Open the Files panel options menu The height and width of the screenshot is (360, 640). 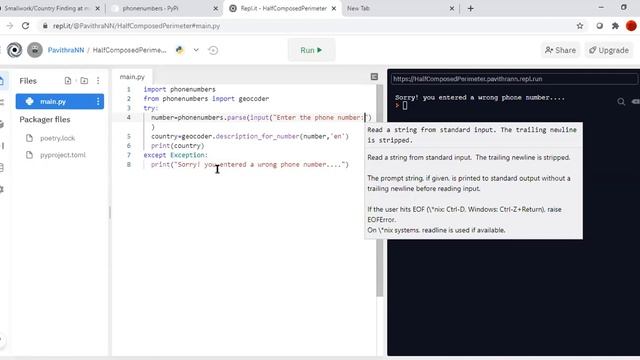[x=98, y=80]
